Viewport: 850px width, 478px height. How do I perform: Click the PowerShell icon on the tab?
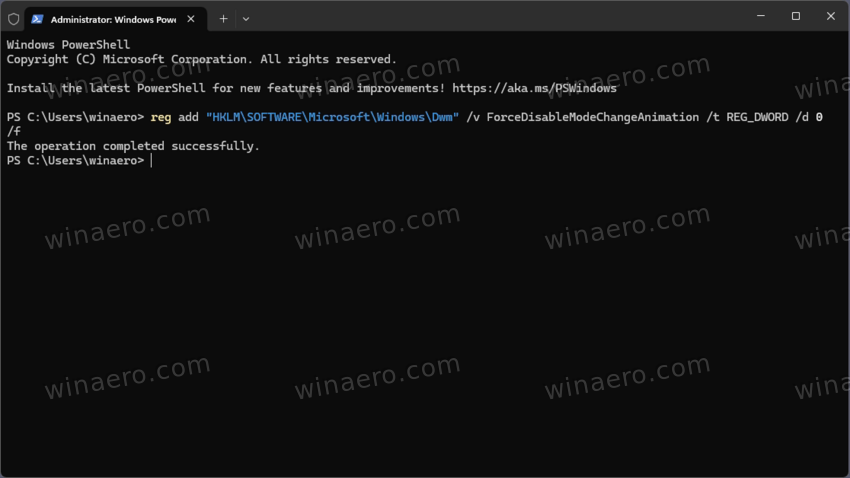tap(38, 18)
